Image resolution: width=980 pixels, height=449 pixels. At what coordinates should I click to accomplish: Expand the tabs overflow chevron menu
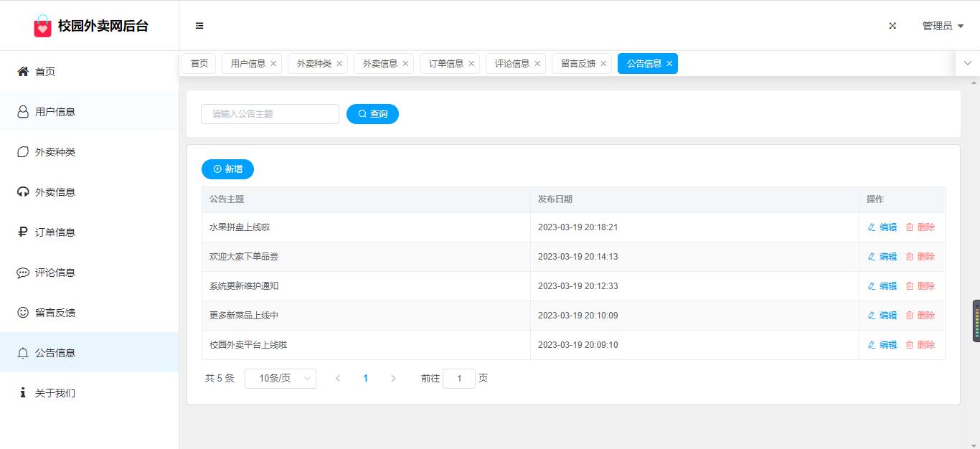pyautogui.click(x=967, y=63)
